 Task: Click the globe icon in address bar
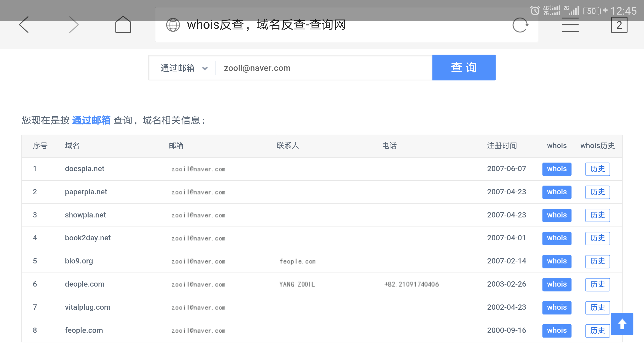pos(173,25)
